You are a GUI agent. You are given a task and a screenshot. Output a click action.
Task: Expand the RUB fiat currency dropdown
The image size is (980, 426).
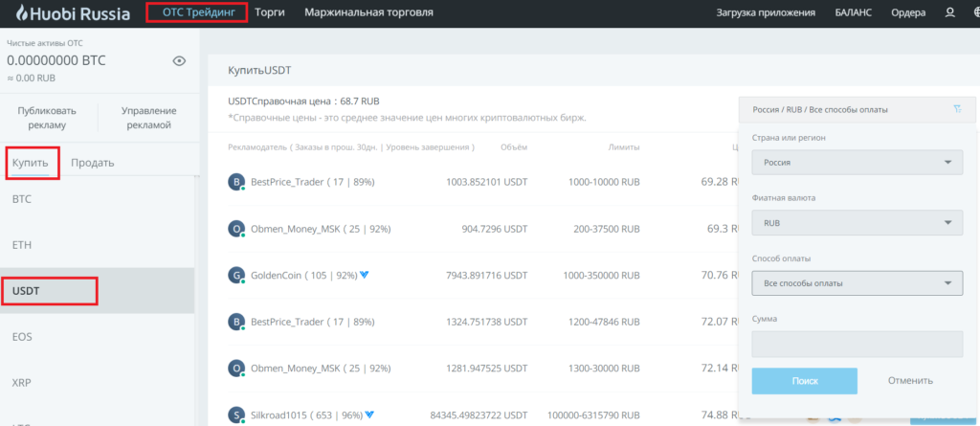pyautogui.click(x=857, y=223)
